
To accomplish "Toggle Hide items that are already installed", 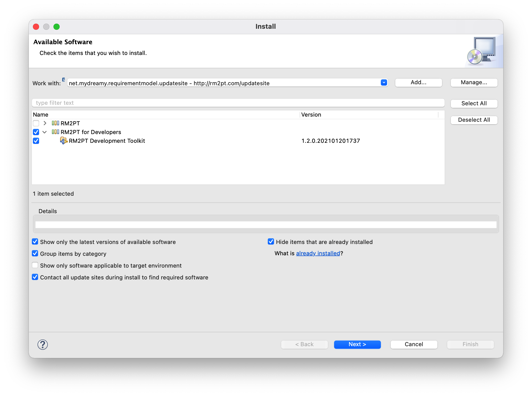I will click(271, 242).
